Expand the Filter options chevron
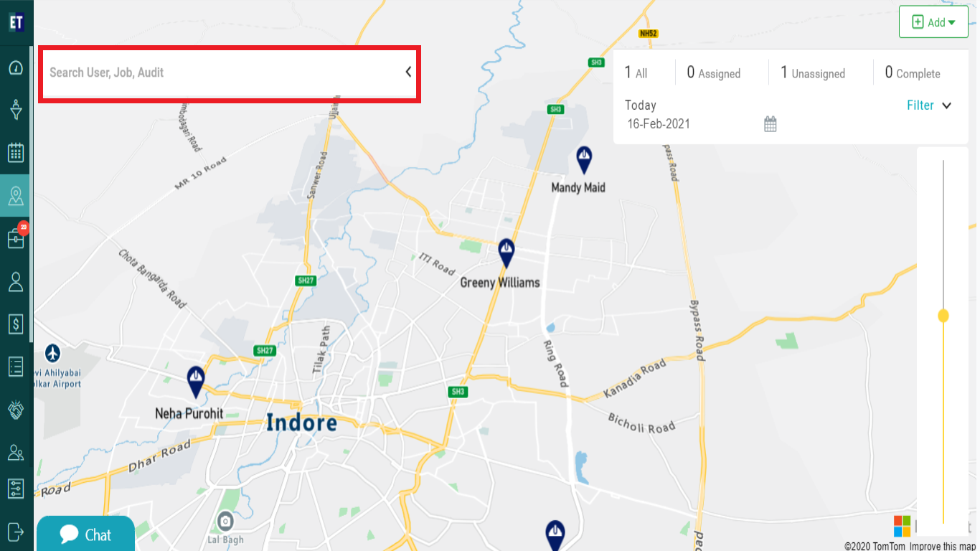The width and height of the screenshot is (980, 551). coord(946,105)
